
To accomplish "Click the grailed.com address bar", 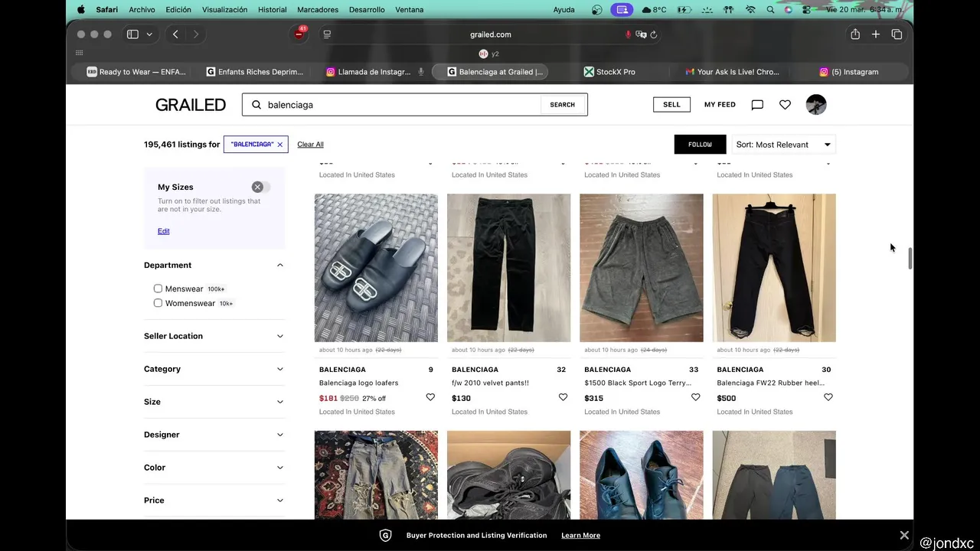I will [x=490, y=34].
